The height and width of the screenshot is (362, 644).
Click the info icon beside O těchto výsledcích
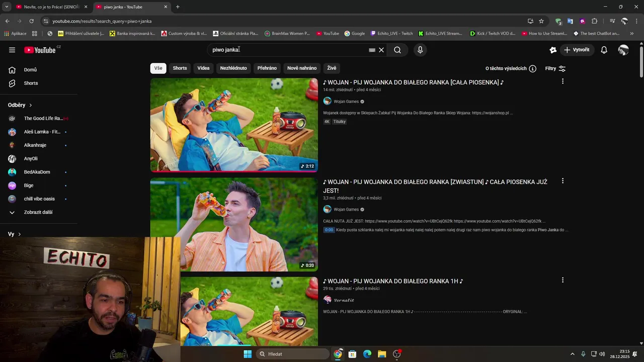click(x=532, y=68)
